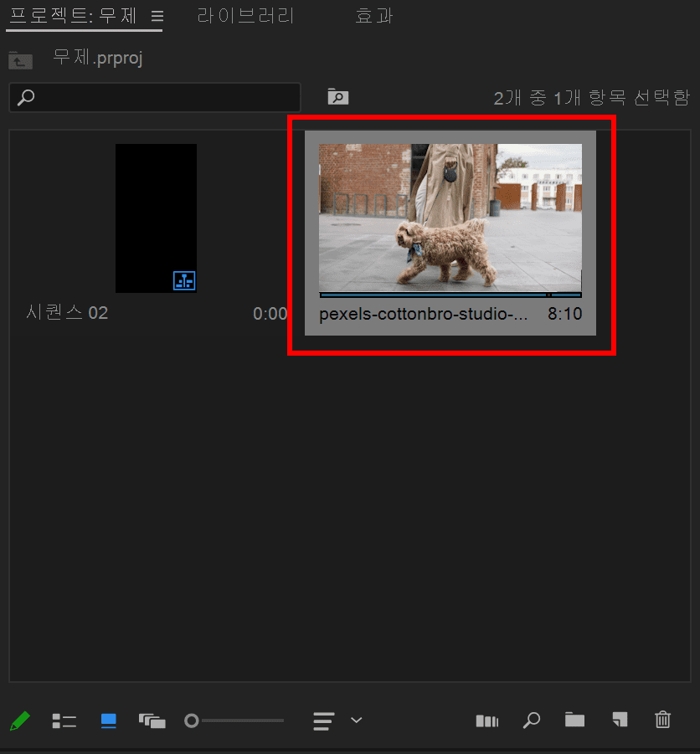The width and height of the screenshot is (700, 754).
Task: Click the sequence badge on 시퀀스 02
Action: pos(184,280)
